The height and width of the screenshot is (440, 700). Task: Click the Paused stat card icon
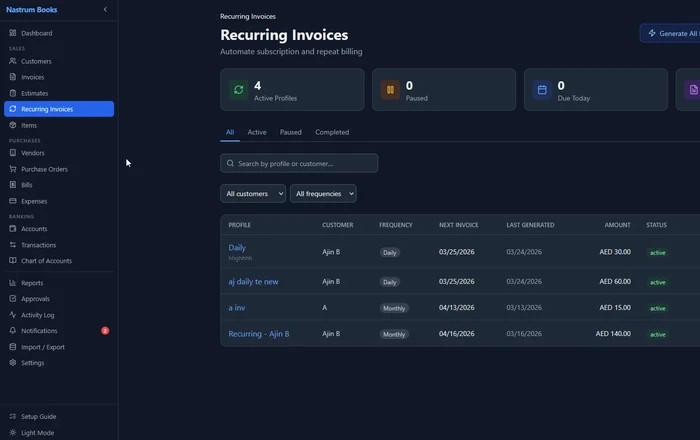pyautogui.click(x=390, y=90)
